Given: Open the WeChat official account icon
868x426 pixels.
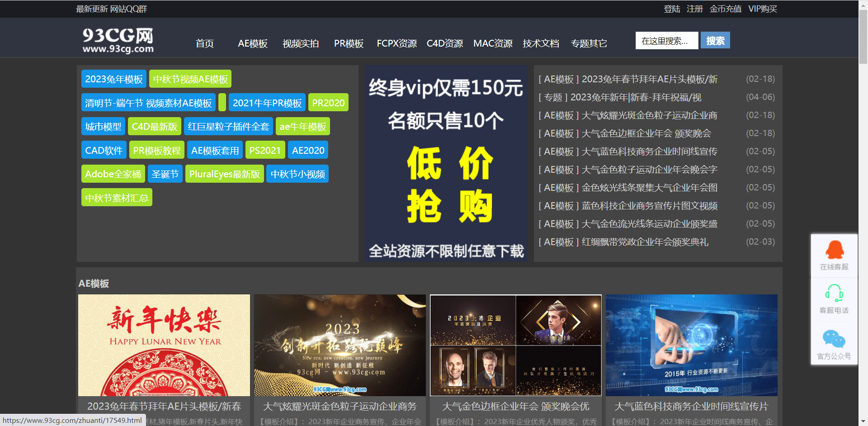Looking at the screenshot, I should click(x=834, y=339).
